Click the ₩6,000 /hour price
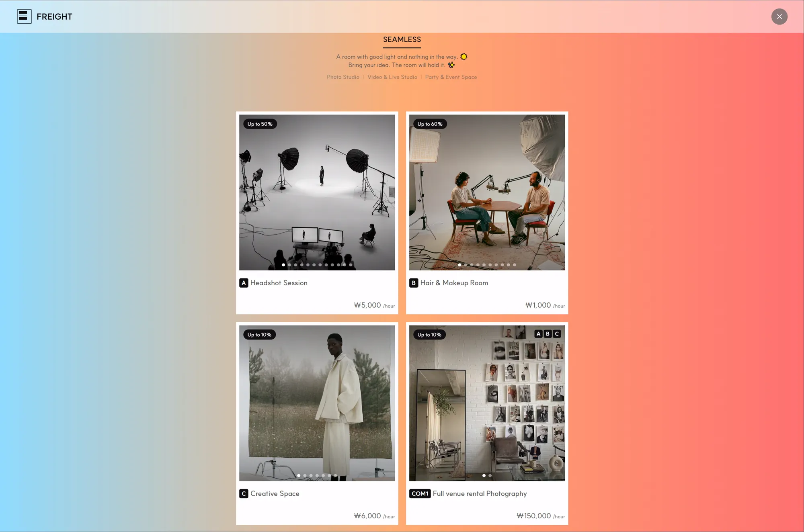The height and width of the screenshot is (532, 804). [x=374, y=516]
